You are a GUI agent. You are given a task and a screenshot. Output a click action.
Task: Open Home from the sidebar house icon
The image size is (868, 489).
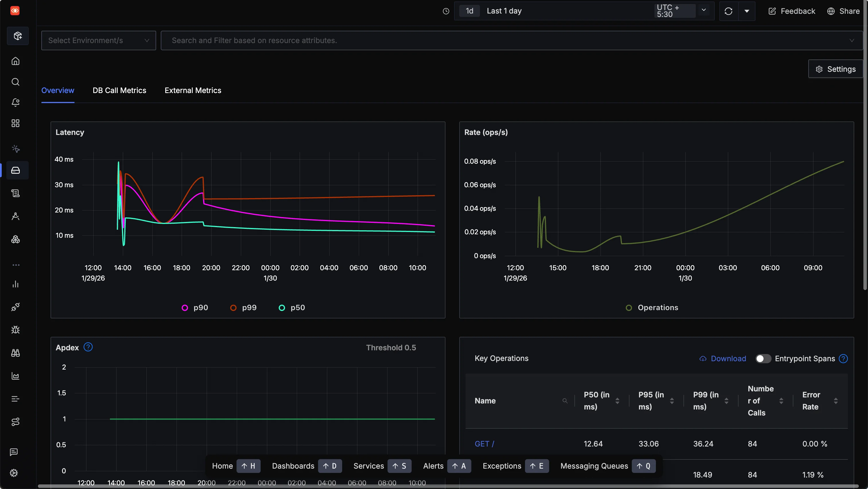tap(15, 61)
